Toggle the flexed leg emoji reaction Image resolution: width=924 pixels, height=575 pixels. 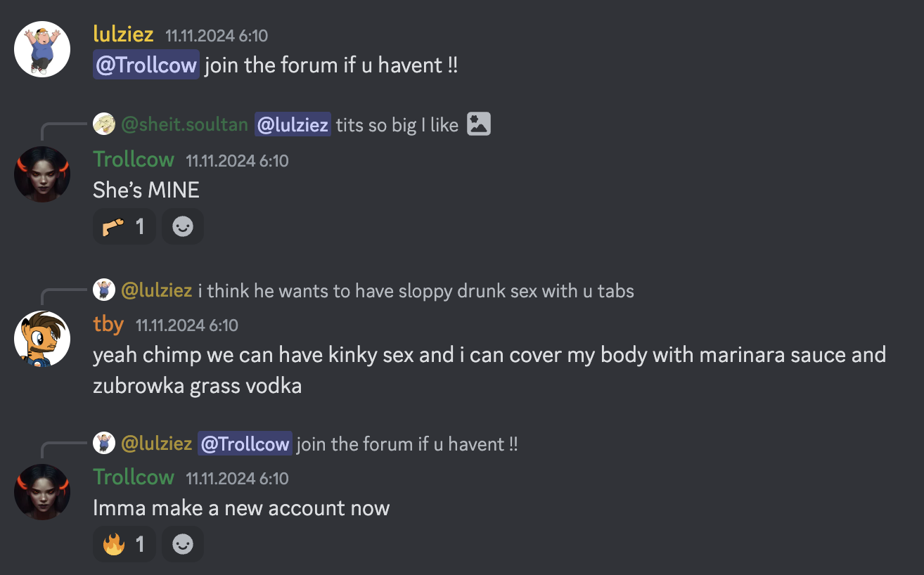pyautogui.click(x=124, y=226)
